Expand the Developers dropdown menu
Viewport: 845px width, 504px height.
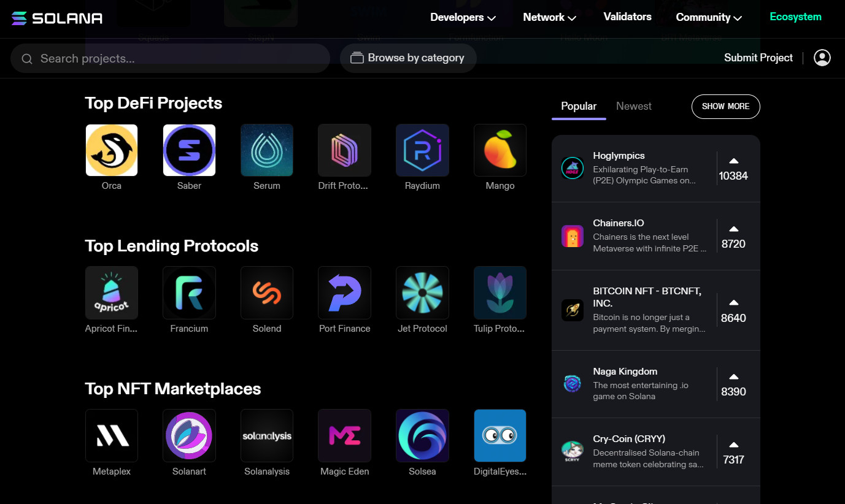(463, 17)
